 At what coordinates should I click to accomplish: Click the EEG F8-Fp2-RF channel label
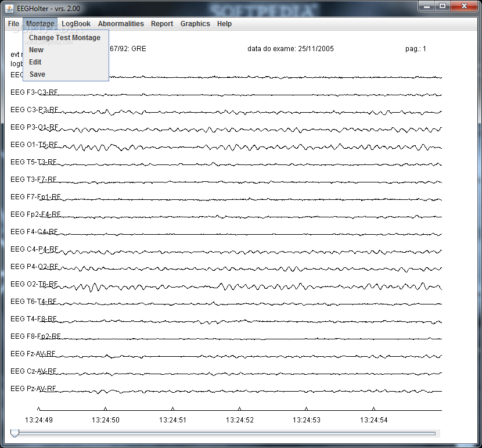click(x=35, y=336)
